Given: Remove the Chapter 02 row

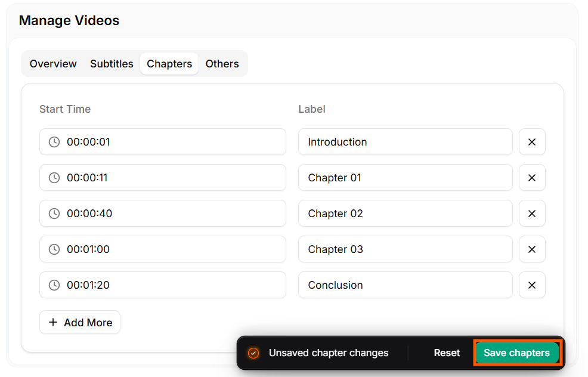Looking at the screenshot, I should [x=532, y=214].
